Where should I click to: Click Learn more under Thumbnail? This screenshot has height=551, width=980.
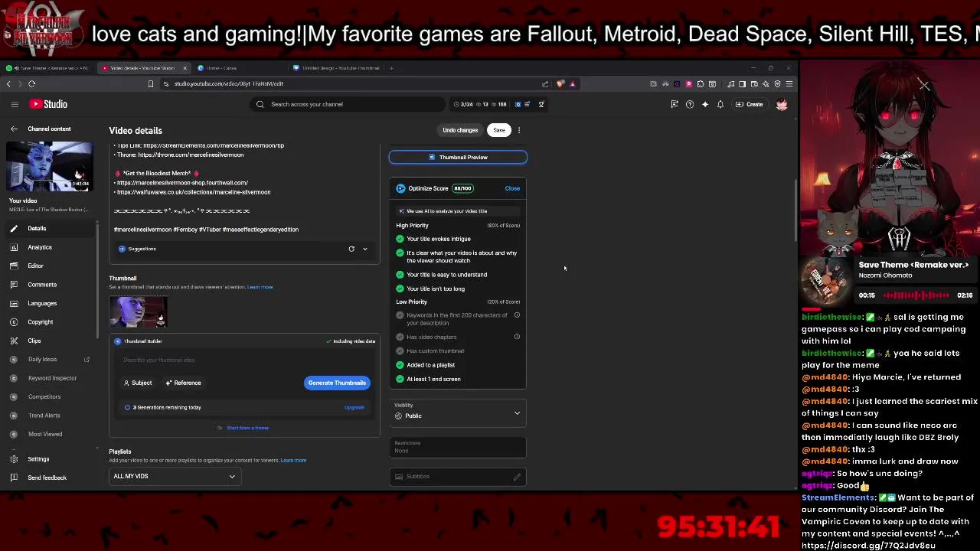260,287
